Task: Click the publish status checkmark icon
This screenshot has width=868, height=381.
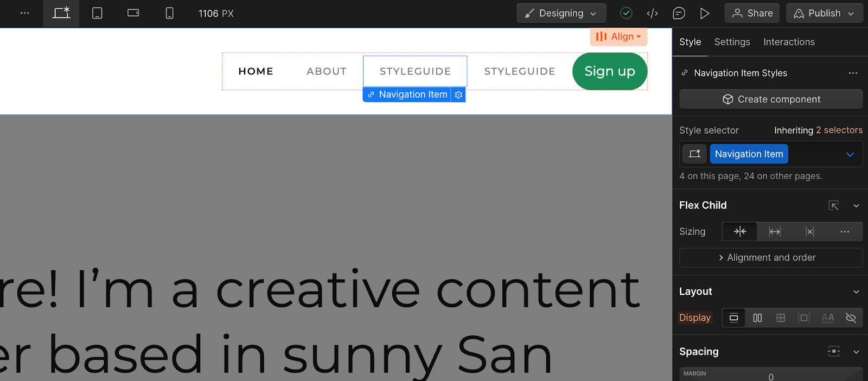Action: click(x=626, y=14)
